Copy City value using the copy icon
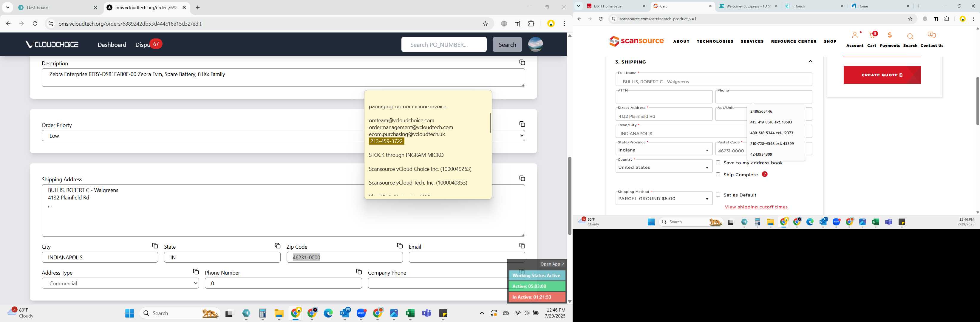980x322 pixels. point(155,246)
